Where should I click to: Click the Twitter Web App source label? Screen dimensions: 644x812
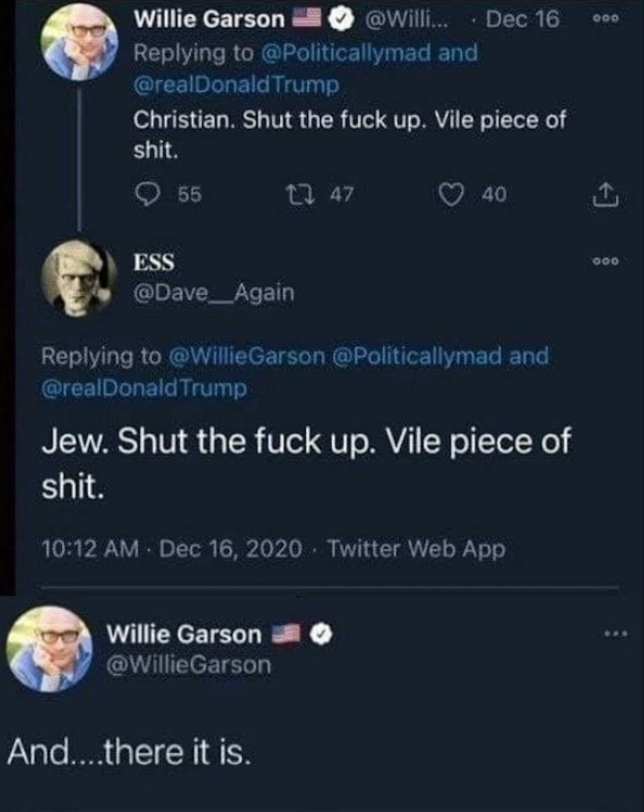pyautogui.click(x=416, y=549)
